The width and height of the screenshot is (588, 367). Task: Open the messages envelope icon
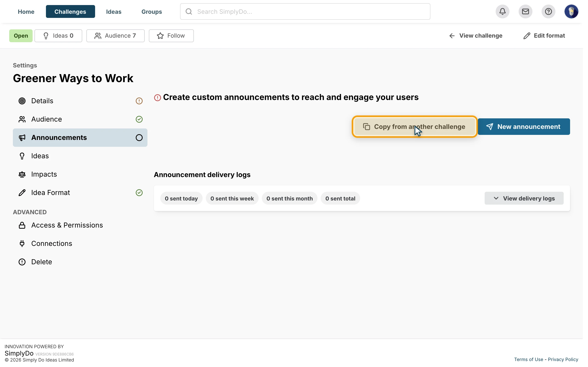pyautogui.click(x=525, y=11)
